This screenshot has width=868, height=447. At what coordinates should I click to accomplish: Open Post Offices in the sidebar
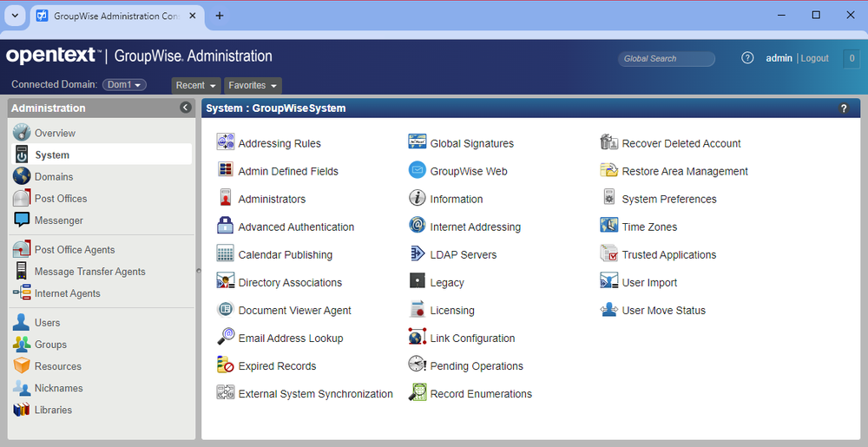[102, 198]
